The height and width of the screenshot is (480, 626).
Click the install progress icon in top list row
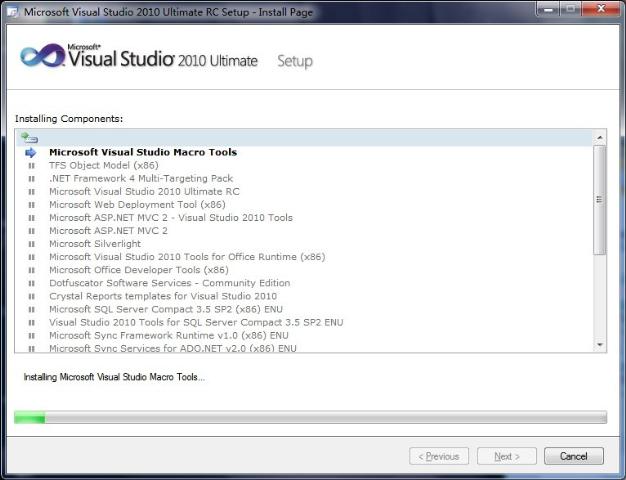[x=30, y=138]
